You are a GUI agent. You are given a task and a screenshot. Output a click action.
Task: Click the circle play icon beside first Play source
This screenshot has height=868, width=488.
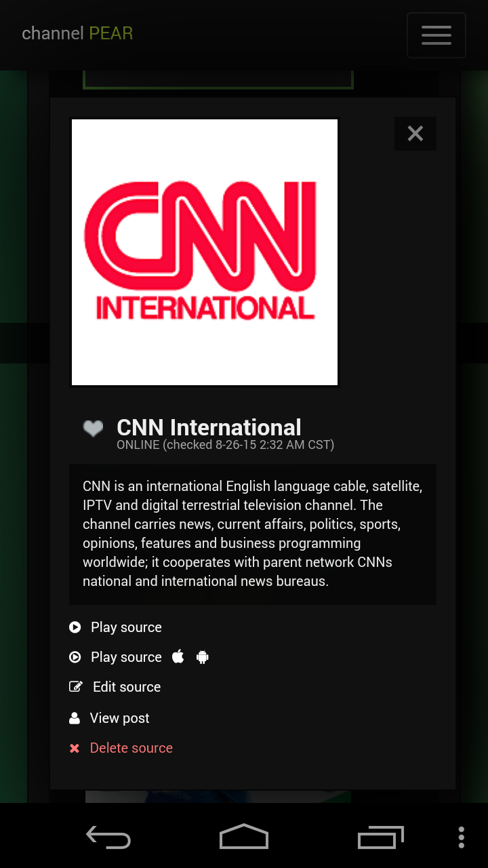point(75,627)
